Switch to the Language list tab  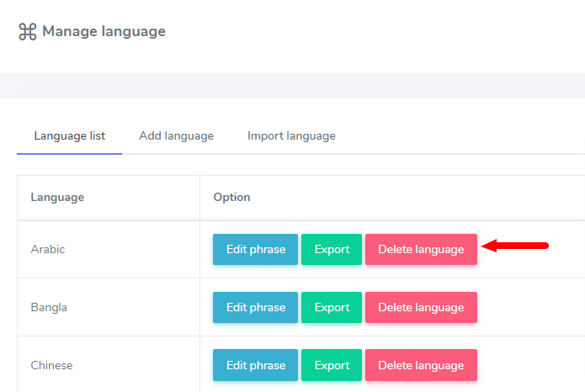coord(69,135)
